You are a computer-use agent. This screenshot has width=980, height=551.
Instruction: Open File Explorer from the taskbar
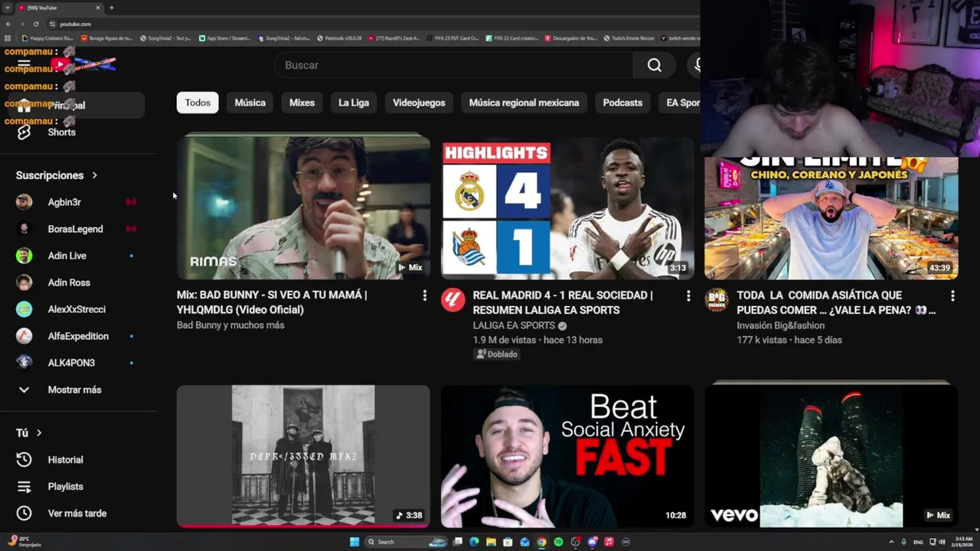[x=491, y=542]
